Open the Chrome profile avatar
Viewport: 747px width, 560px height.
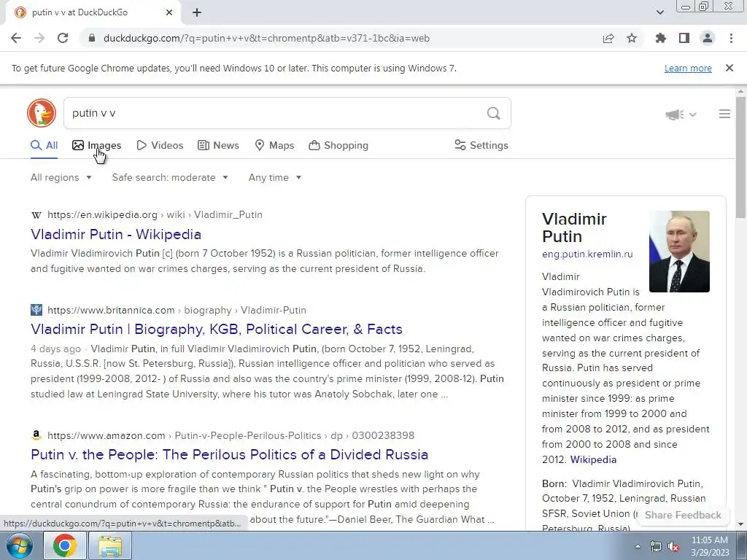(708, 38)
